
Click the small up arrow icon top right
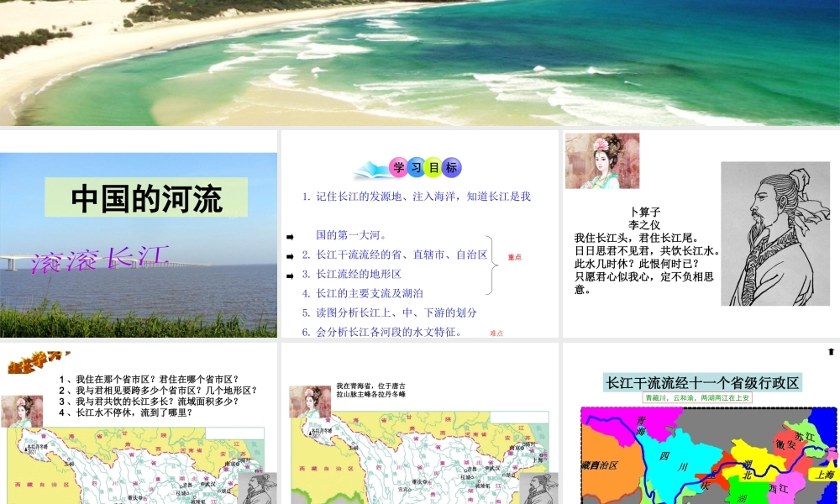point(831,352)
